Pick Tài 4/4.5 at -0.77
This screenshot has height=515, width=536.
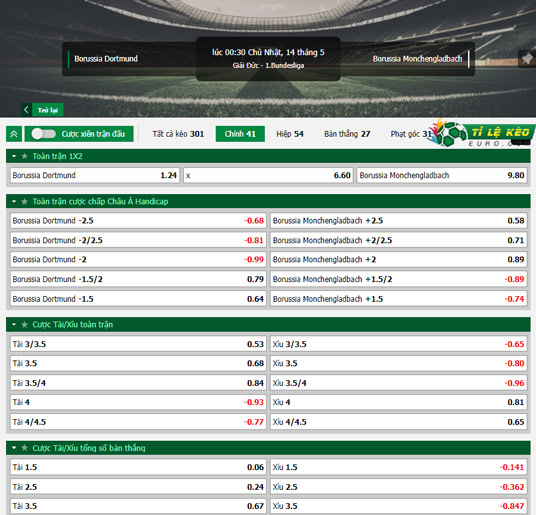click(138, 422)
